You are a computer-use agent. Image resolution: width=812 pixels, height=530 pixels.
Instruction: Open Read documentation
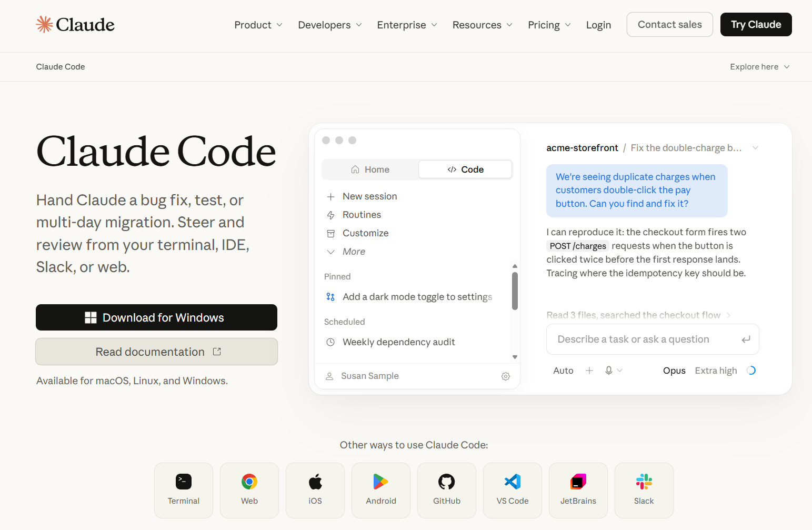(156, 352)
